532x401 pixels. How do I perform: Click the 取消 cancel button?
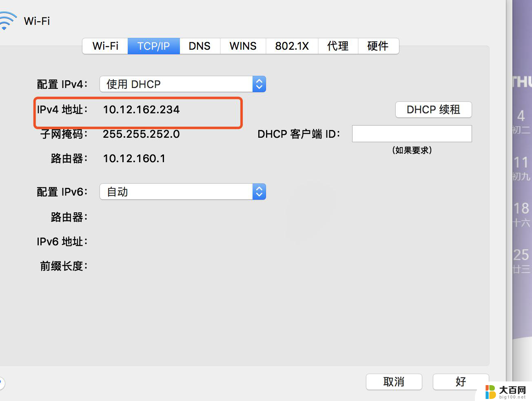[x=394, y=382]
